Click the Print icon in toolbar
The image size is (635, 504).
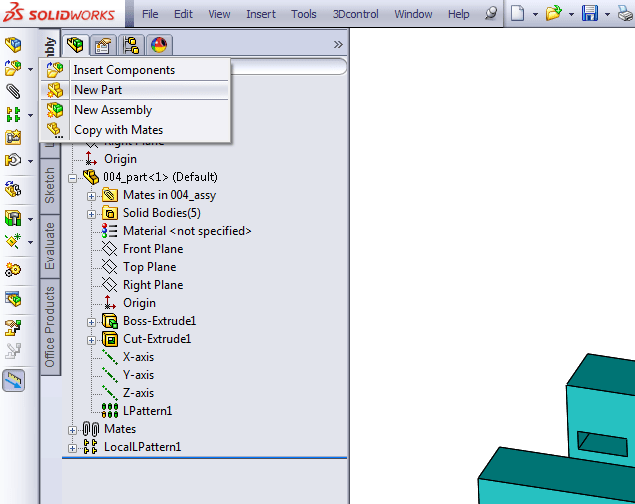coord(626,13)
